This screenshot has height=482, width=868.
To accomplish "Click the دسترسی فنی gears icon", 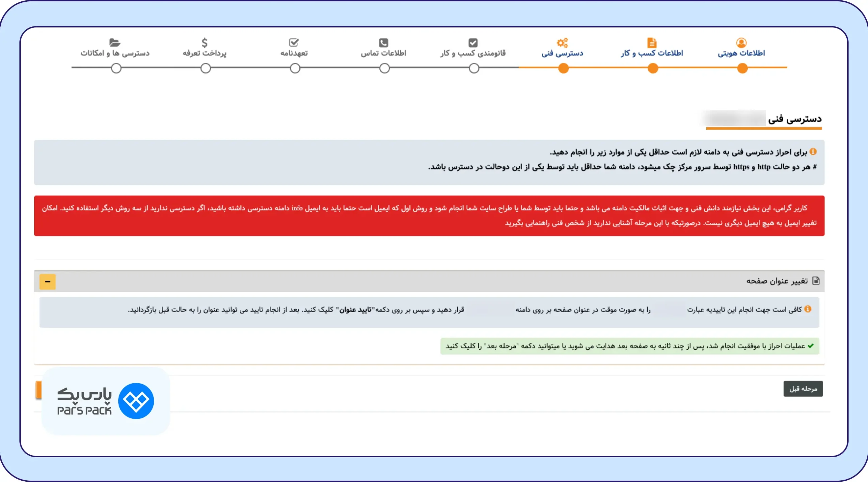I will (562, 43).
